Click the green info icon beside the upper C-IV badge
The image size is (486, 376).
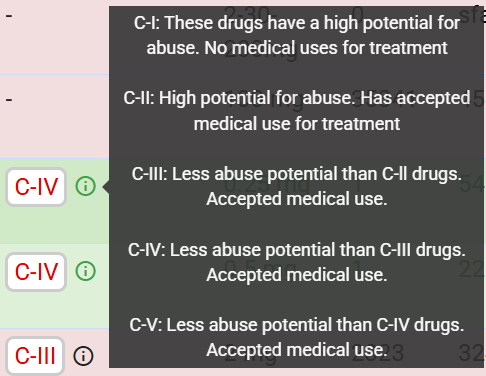point(86,186)
